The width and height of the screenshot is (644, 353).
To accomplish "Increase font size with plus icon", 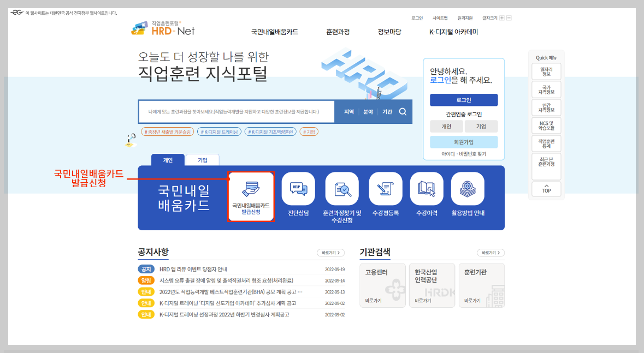I will (x=502, y=18).
